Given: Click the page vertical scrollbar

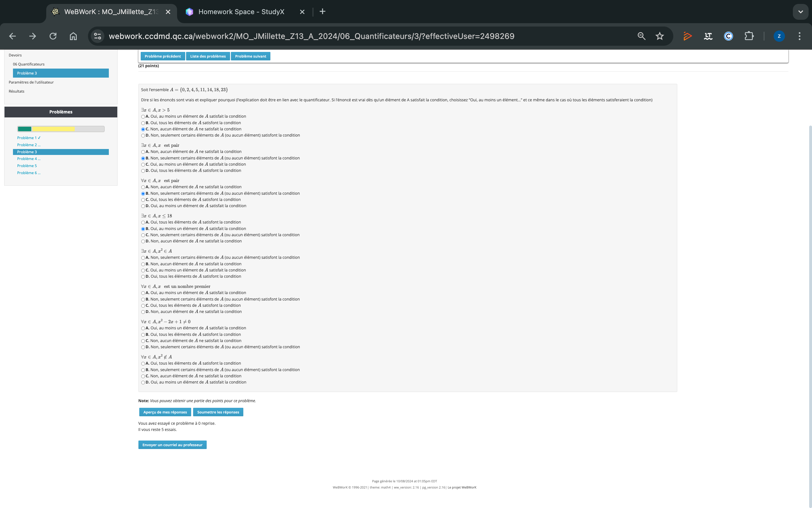Looking at the screenshot, I should click(810, 316).
